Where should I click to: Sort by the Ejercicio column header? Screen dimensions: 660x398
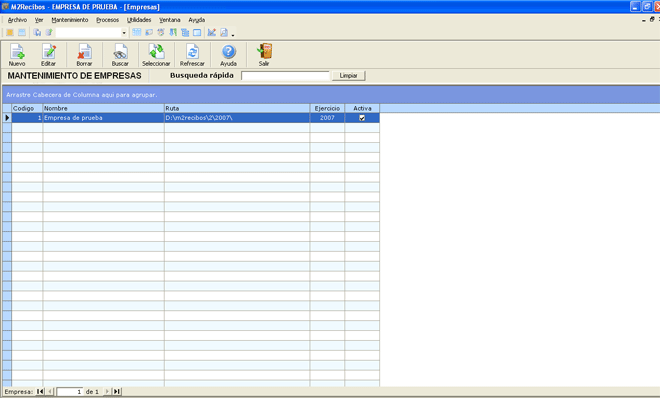(x=327, y=109)
